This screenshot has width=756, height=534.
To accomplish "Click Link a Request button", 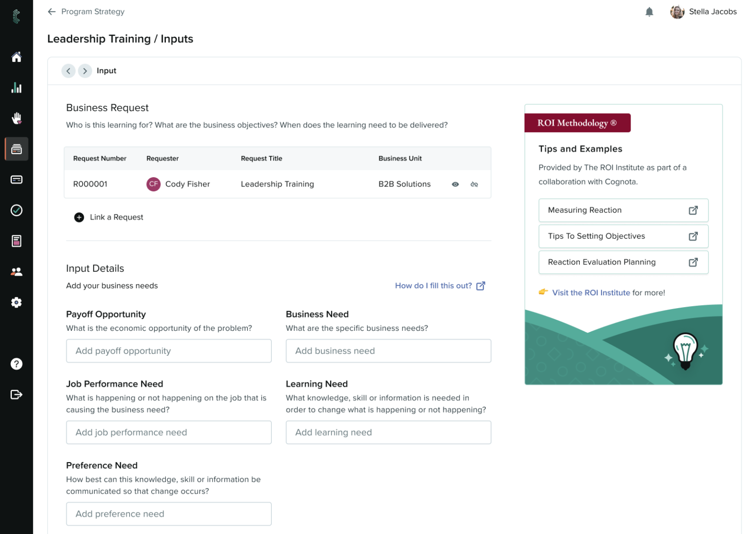I will (x=109, y=218).
